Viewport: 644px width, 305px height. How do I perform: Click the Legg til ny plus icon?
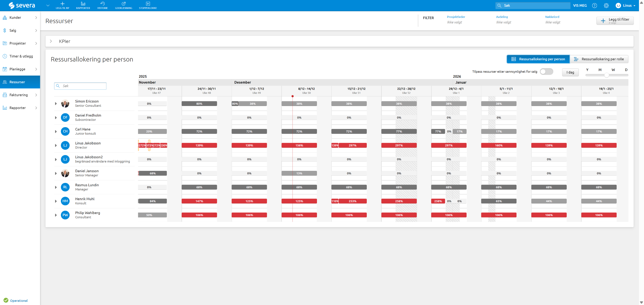click(x=62, y=4)
